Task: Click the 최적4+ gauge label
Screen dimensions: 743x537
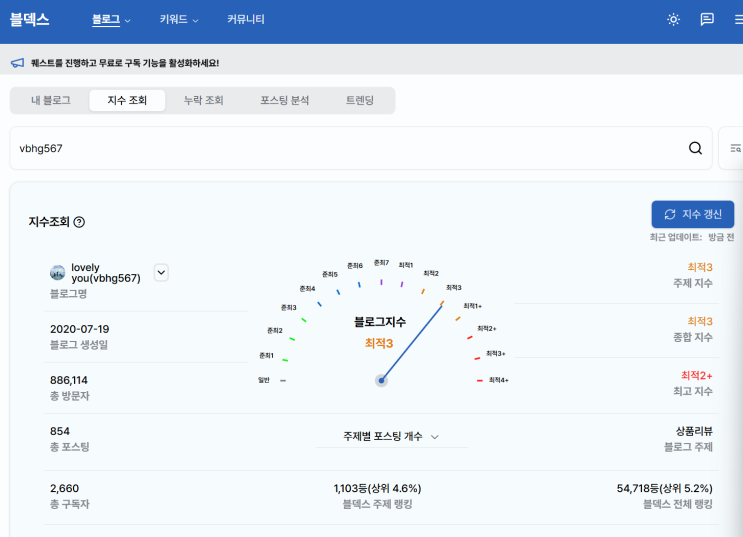Action: point(498,380)
